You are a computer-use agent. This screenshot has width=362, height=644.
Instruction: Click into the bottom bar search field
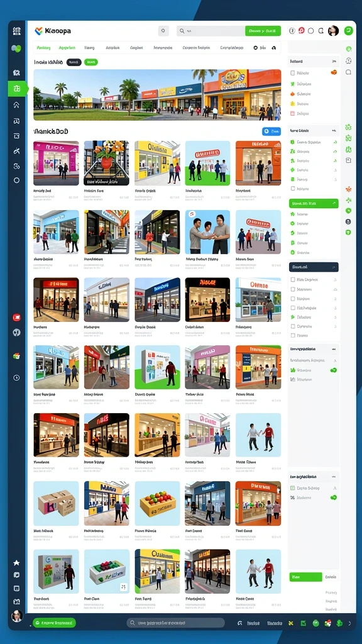[x=176, y=623]
